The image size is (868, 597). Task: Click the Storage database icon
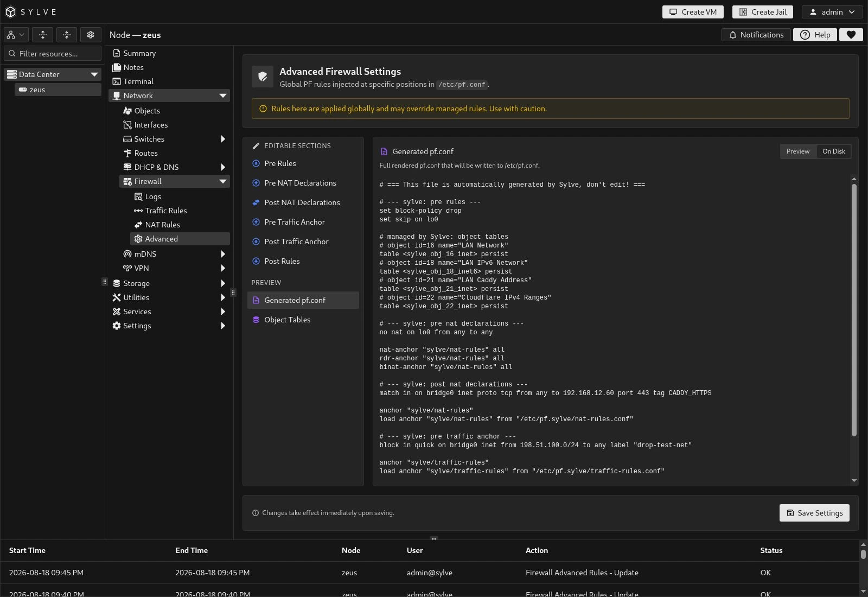point(117,283)
